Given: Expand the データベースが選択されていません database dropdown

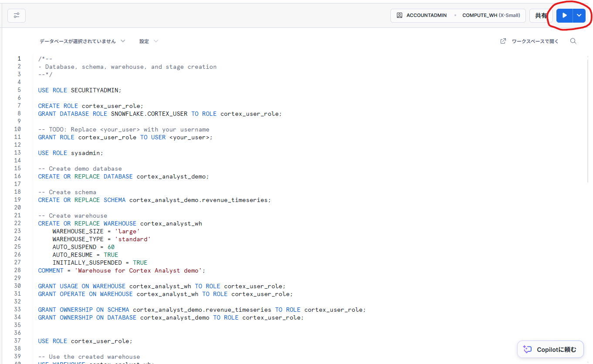Looking at the screenshot, I should pos(82,41).
